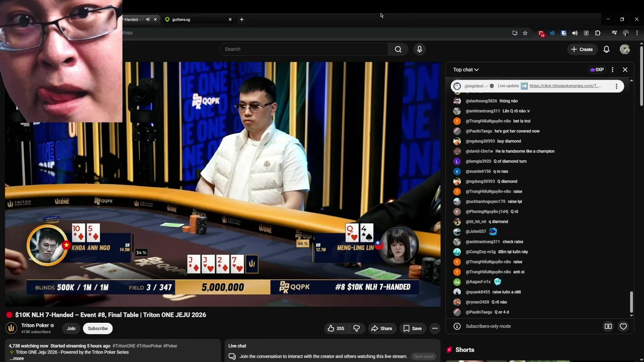Click username @nightbot in pinned message
This screenshot has height=362, width=644.
(473, 86)
